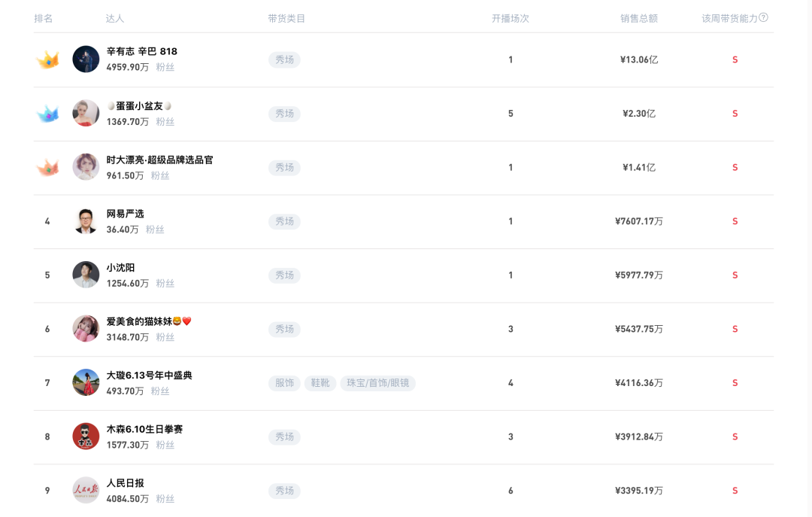Click the 服饰 category tag
This screenshot has height=517, width=812.
[284, 383]
